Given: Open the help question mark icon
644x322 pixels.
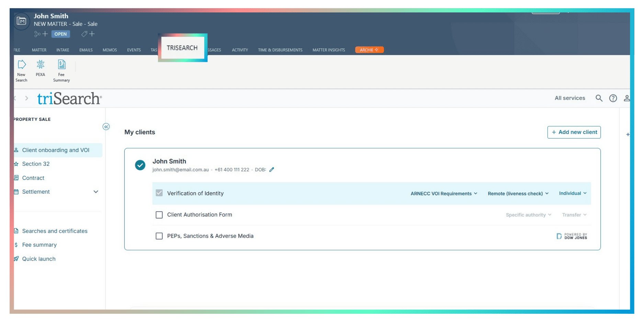Looking at the screenshot, I should 613,98.
